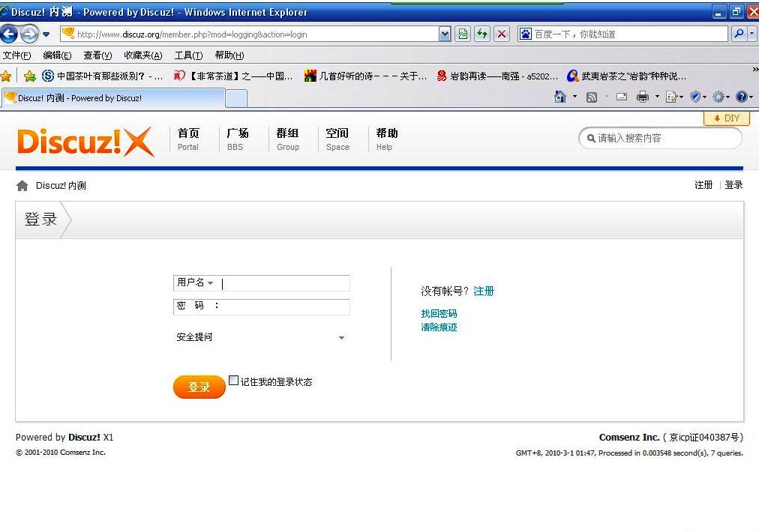Open the 编辑(E) menu
The width and height of the screenshot is (759, 532).
[x=57, y=55]
